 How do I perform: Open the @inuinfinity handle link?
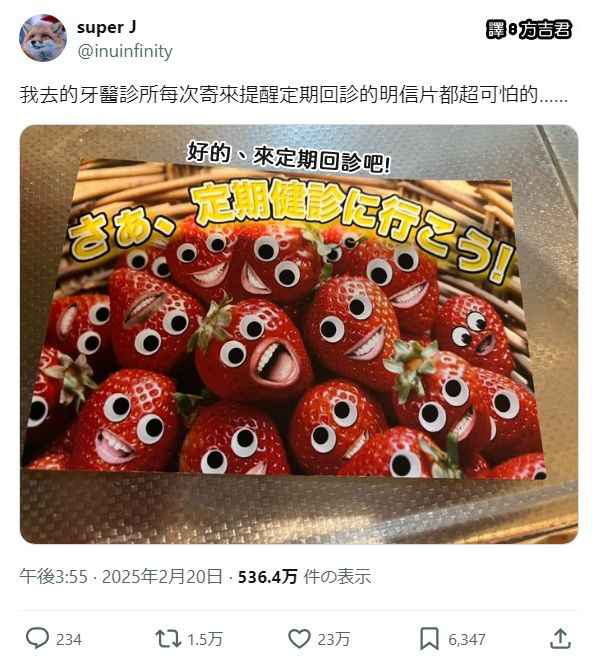click(x=125, y=51)
